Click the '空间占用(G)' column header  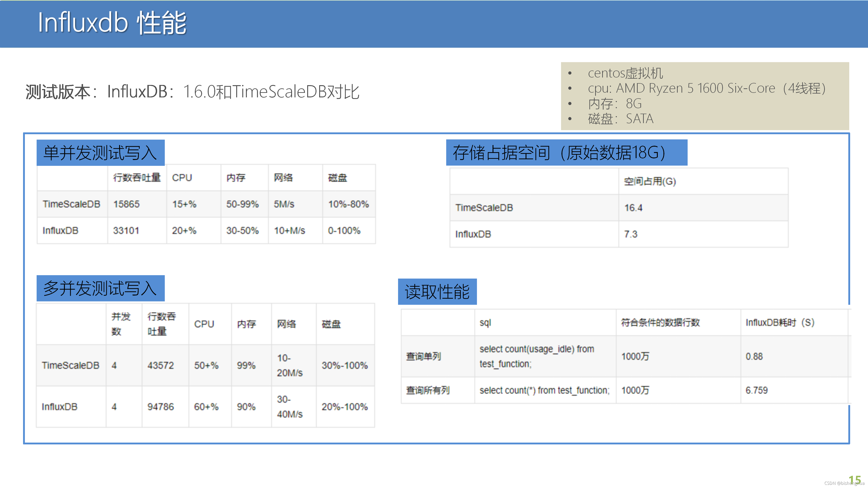click(x=650, y=181)
